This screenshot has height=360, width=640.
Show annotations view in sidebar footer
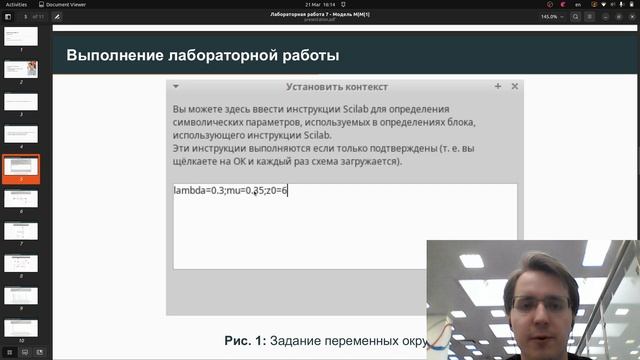tap(40, 352)
